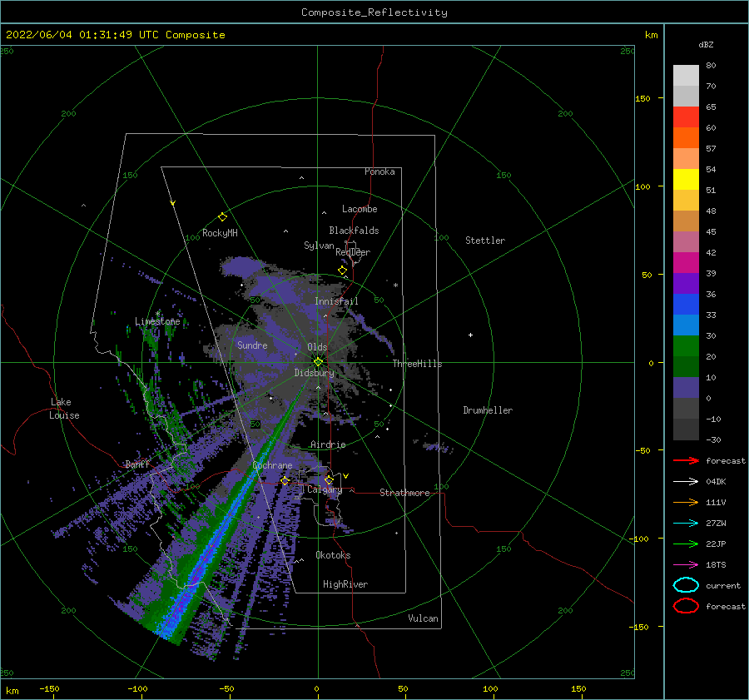Click the timestamp 2022/06/04 01:31:49 UTC Composite
Image resolution: width=749 pixels, height=700 pixels.
115,35
